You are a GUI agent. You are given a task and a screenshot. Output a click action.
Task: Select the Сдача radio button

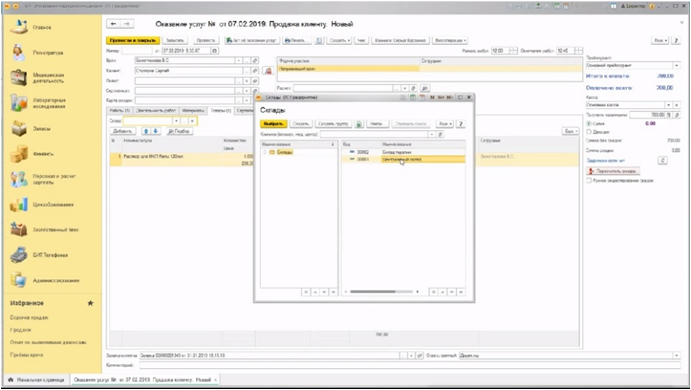click(589, 124)
